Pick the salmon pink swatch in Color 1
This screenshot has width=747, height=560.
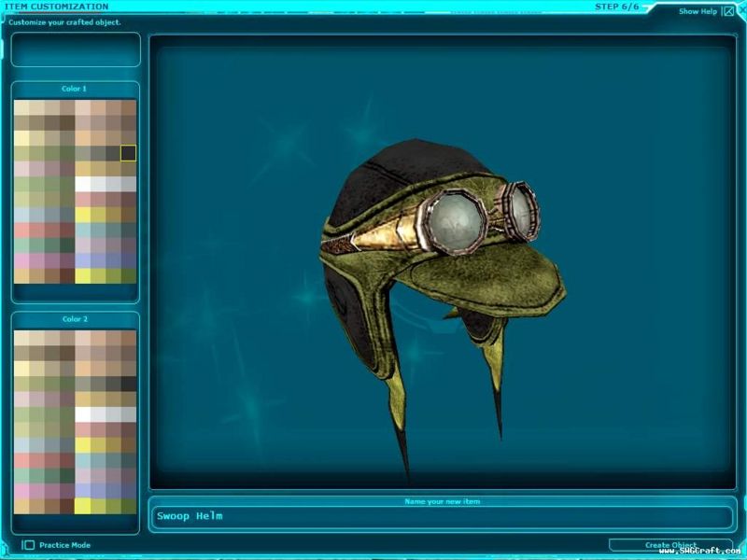click(x=21, y=230)
